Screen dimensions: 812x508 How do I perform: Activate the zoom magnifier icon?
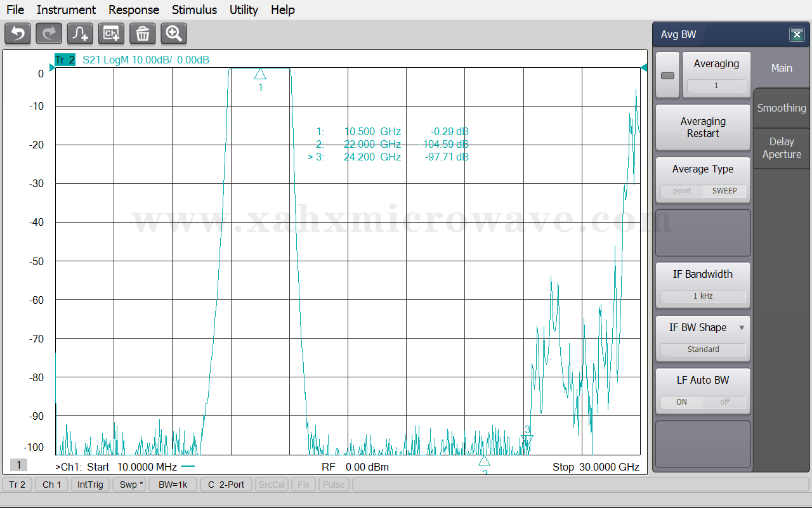174,34
